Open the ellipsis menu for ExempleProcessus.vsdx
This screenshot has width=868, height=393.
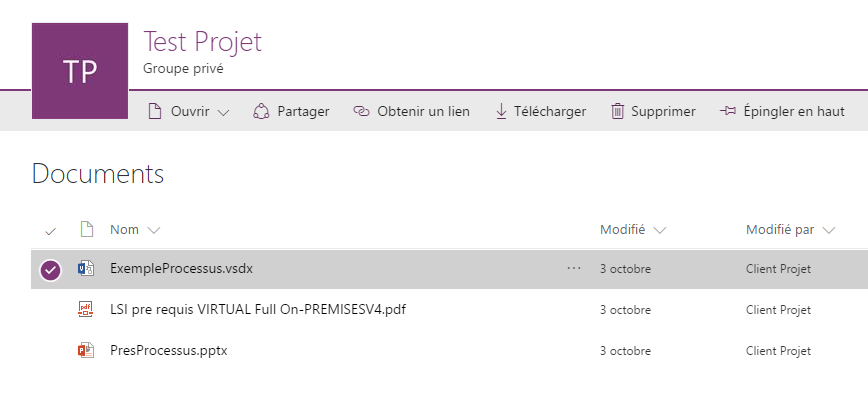574,268
